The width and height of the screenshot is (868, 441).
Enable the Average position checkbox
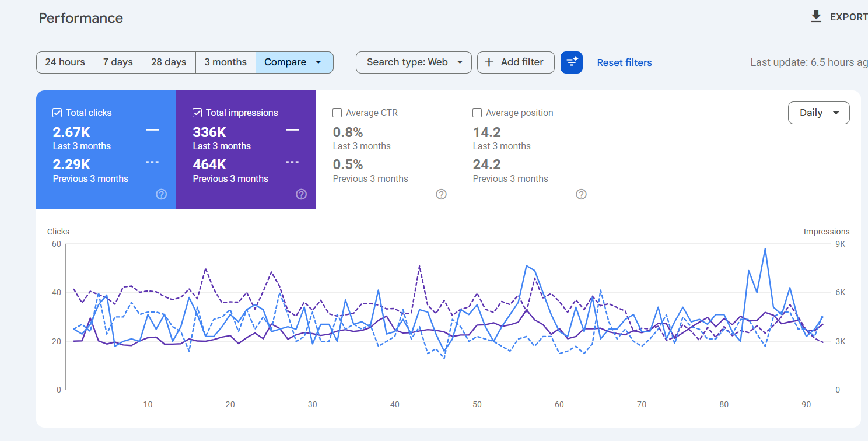(x=477, y=113)
